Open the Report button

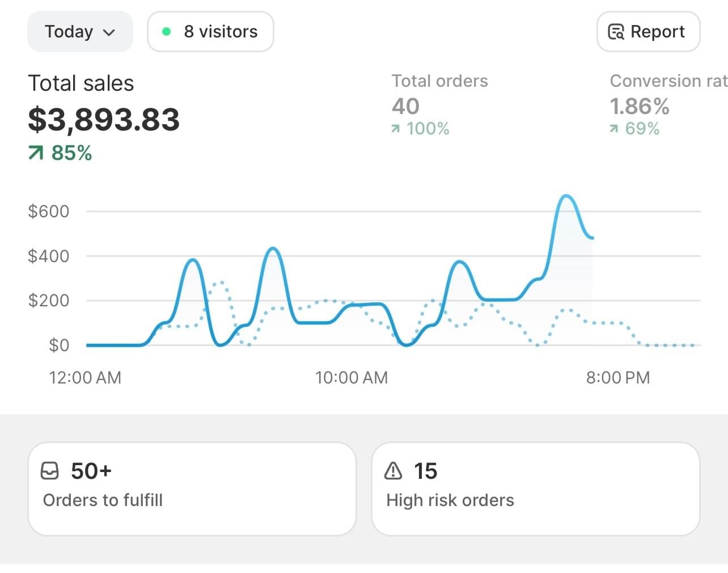tap(648, 32)
